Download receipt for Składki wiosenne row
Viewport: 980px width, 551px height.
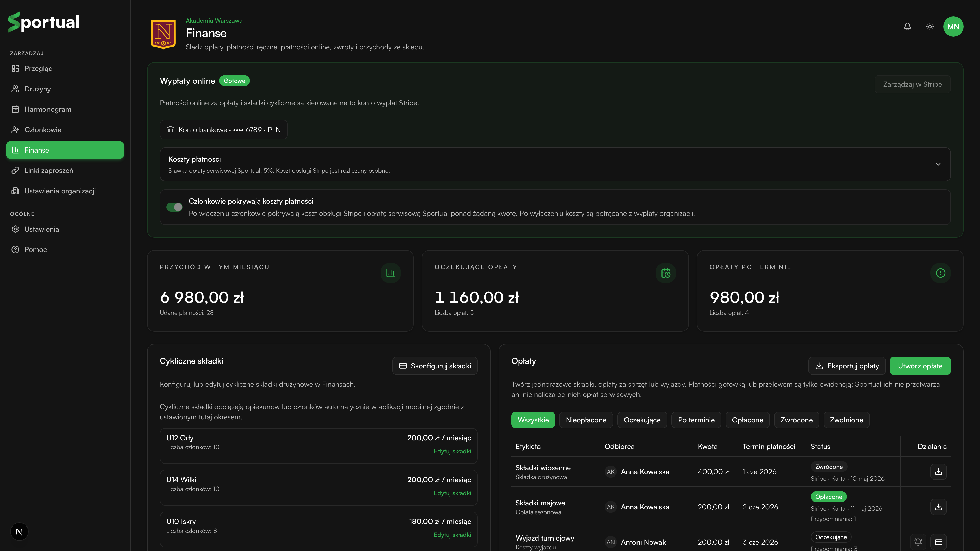pyautogui.click(x=939, y=471)
